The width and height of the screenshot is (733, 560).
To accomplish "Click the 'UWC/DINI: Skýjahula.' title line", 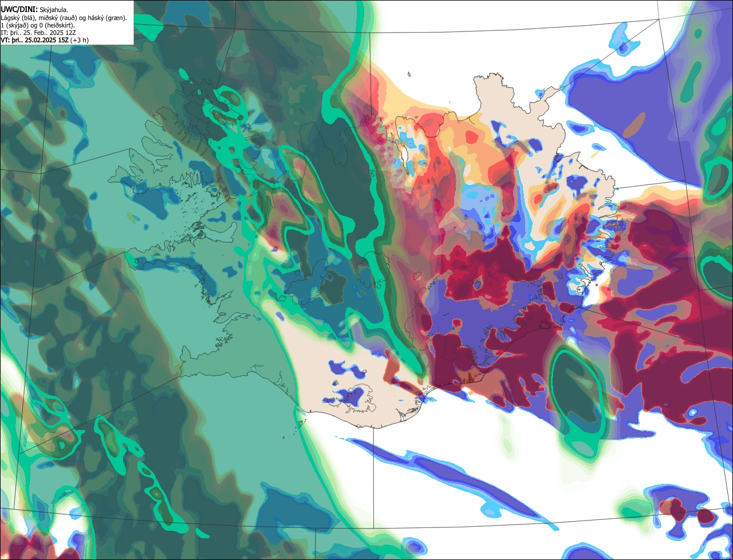I will click(x=34, y=10).
